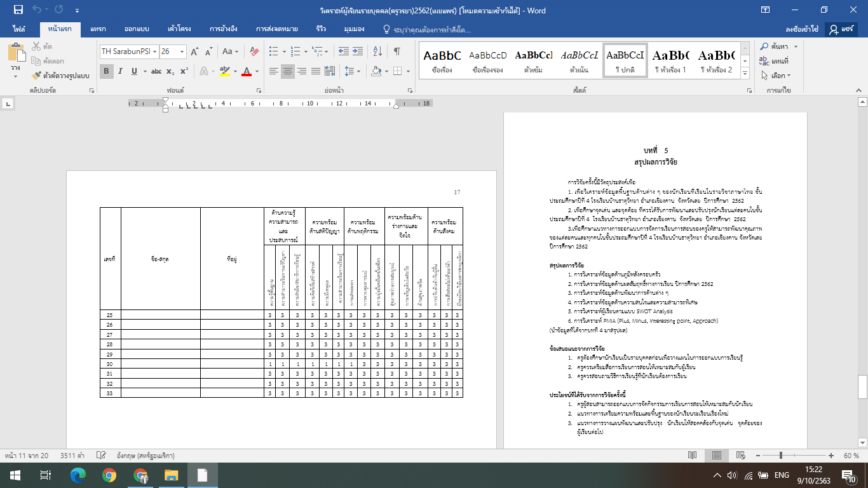Switch to the ออกแบบ (Design) tab
Viewport: 868px width, 488px height.
tap(137, 29)
